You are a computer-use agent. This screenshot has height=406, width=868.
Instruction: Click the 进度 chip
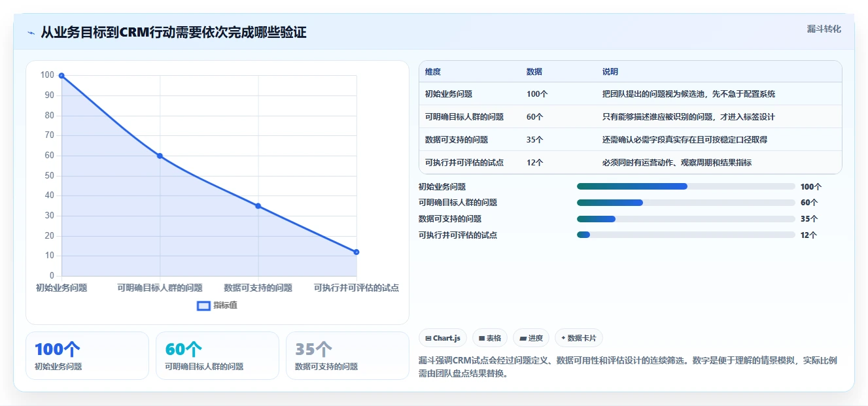point(531,338)
